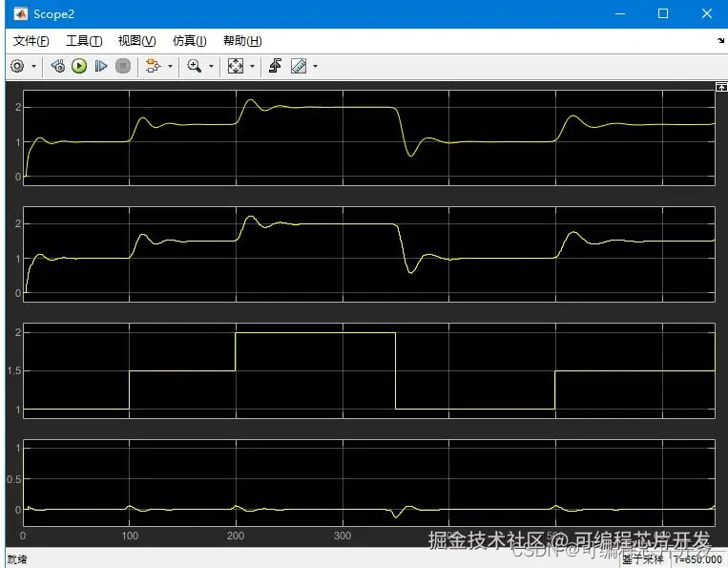This screenshot has height=568, width=728.
Task: Stop the simulation with the stop icon
Action: coord(122,66)
